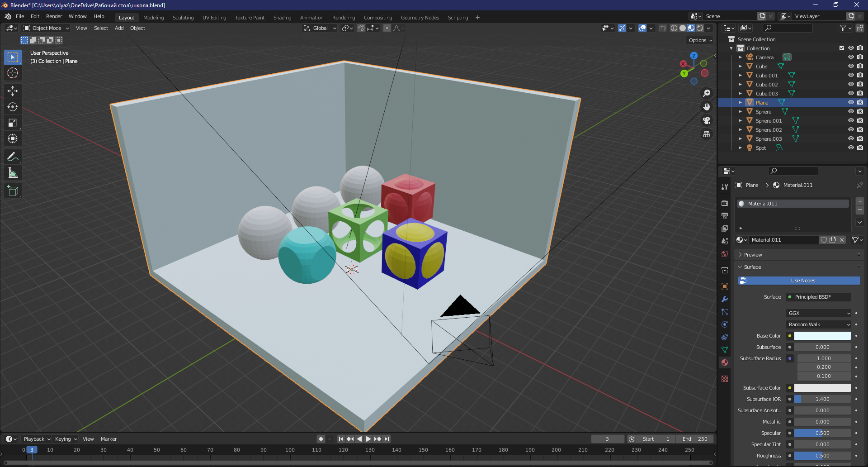Hide the Camera object in viewport
Image resolution: width=868 pixels, height=467 pixels.
pyautogui.click(x=851, y=57)
